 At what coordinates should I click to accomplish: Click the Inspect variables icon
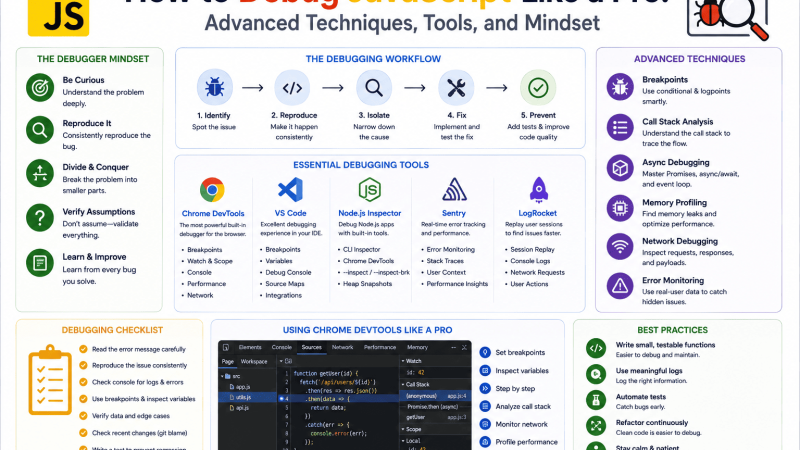485,370
